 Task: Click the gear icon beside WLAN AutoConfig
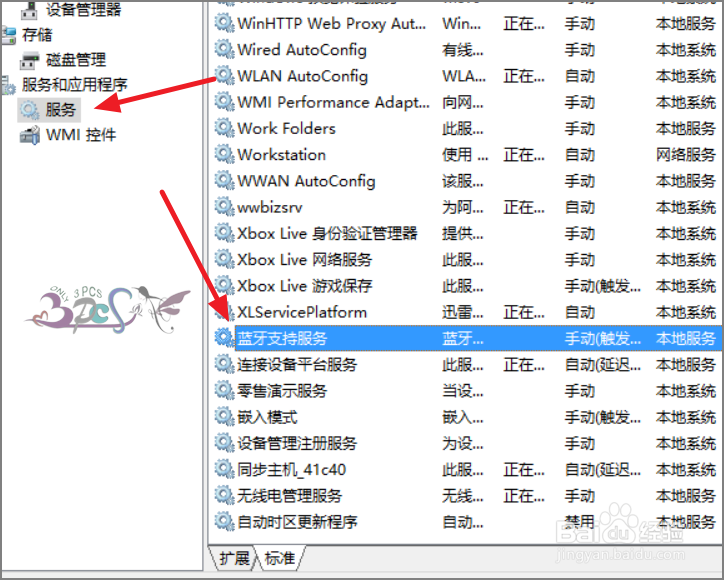click(224, 76)
